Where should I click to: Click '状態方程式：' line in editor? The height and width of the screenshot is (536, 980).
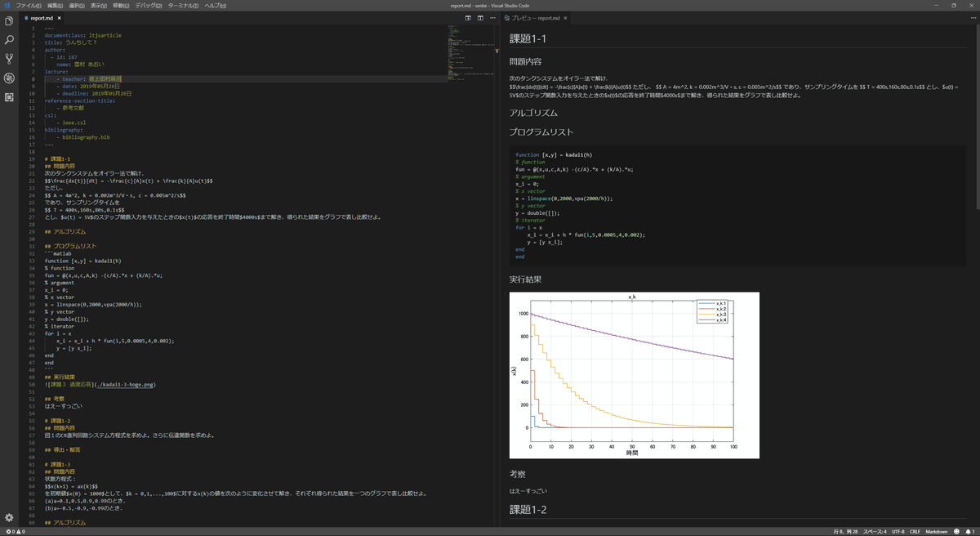59,479
